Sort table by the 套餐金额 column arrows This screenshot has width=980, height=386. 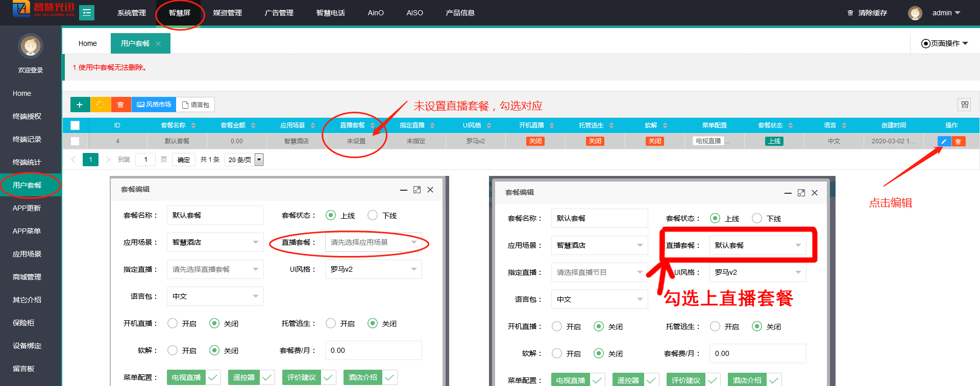253,125
